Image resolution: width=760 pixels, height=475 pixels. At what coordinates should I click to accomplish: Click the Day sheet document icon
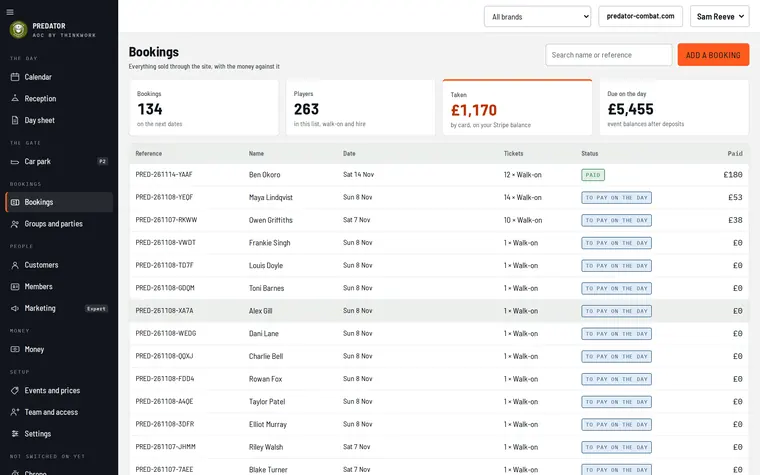[x=15, y=120]
